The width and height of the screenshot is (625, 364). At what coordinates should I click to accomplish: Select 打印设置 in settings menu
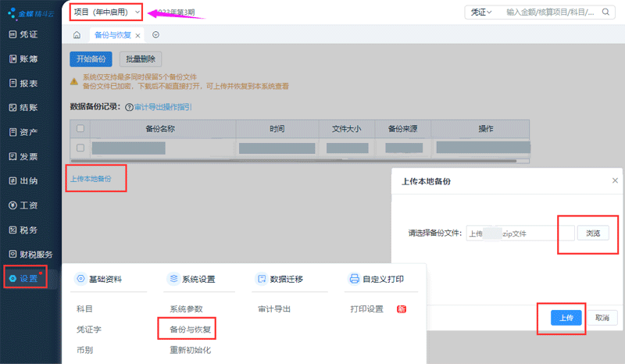click(x=366, y=309)
